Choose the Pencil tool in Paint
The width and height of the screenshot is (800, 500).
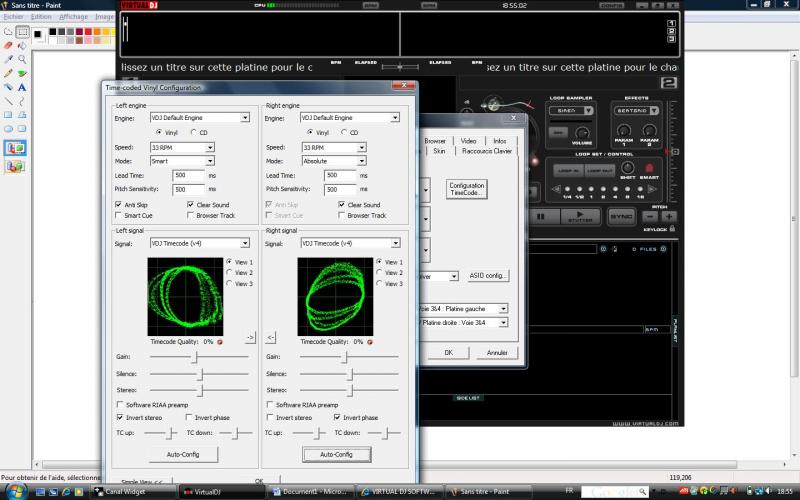click(x=8, y=73)
